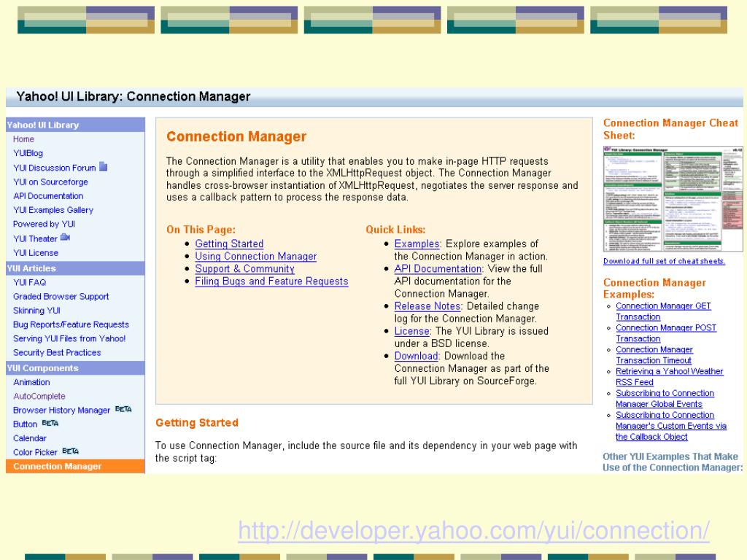Click the forum icon beside YUI Discussion Forum
Viewport: 747px width, 560px height.
click(x=104, y=167)
